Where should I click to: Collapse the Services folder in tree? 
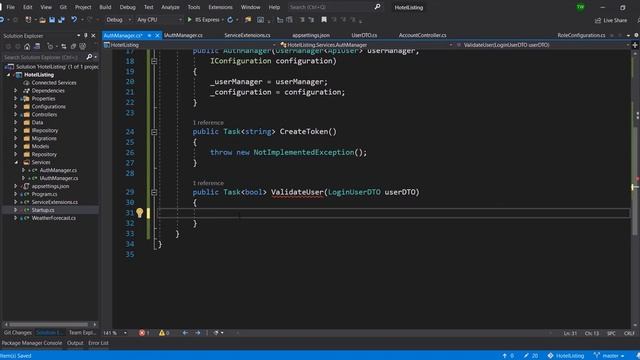[16, 162]
